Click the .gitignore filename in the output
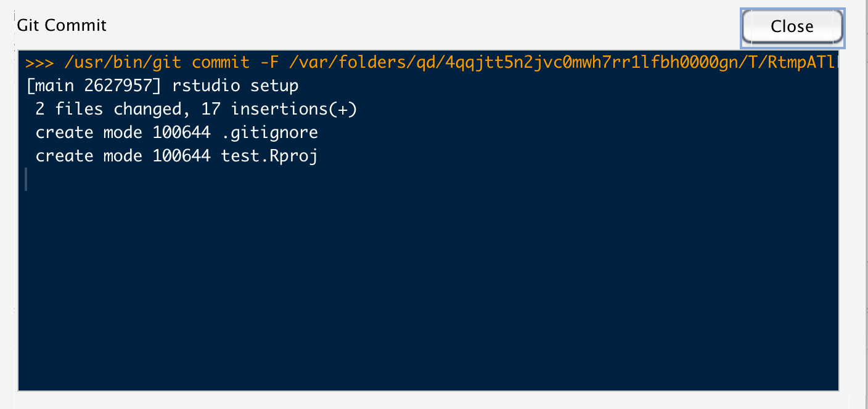The image size is (868, 409). click(x=269, y=132)
